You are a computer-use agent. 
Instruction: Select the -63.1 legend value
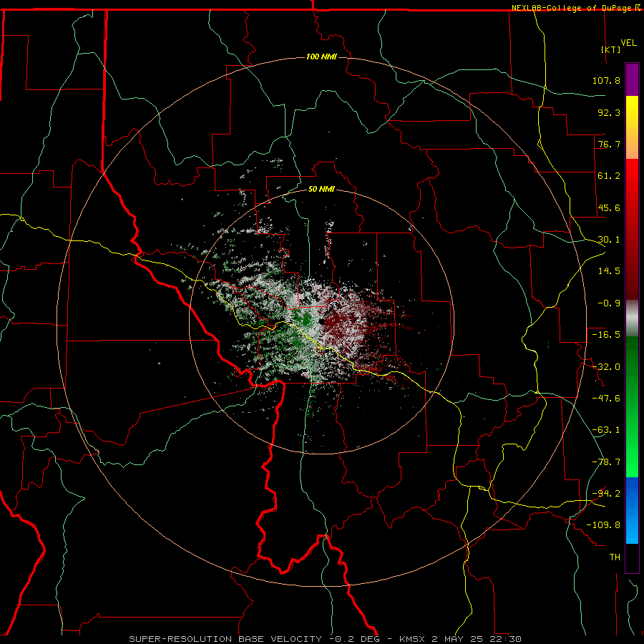[606, 430]
